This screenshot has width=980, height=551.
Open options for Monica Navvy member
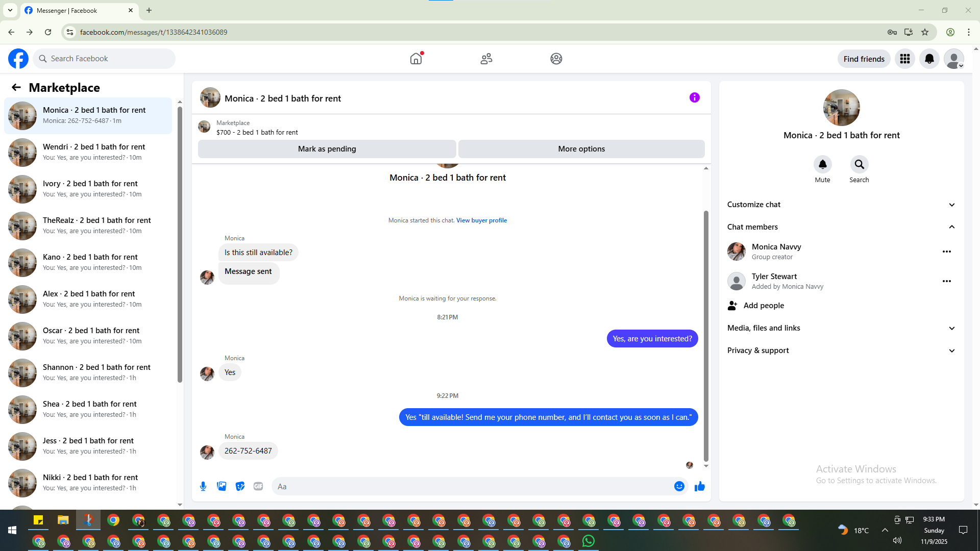tap(947, 252)
